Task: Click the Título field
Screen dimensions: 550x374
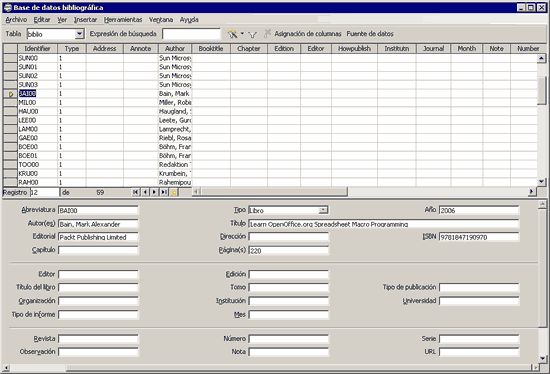Action: point(383,224)
